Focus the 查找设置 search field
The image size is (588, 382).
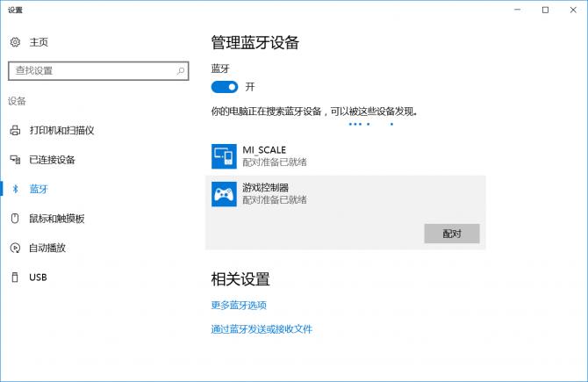pyautogui.click(x=98, y=71)
